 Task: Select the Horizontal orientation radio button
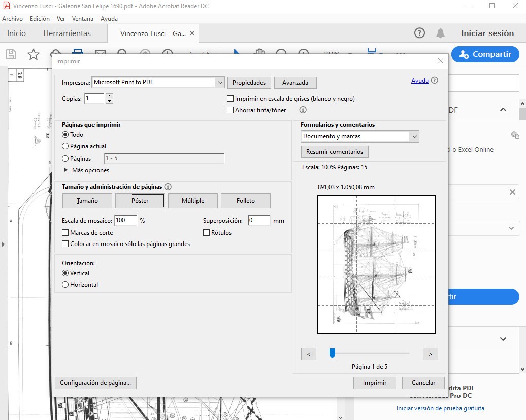(x=65, y=285)
